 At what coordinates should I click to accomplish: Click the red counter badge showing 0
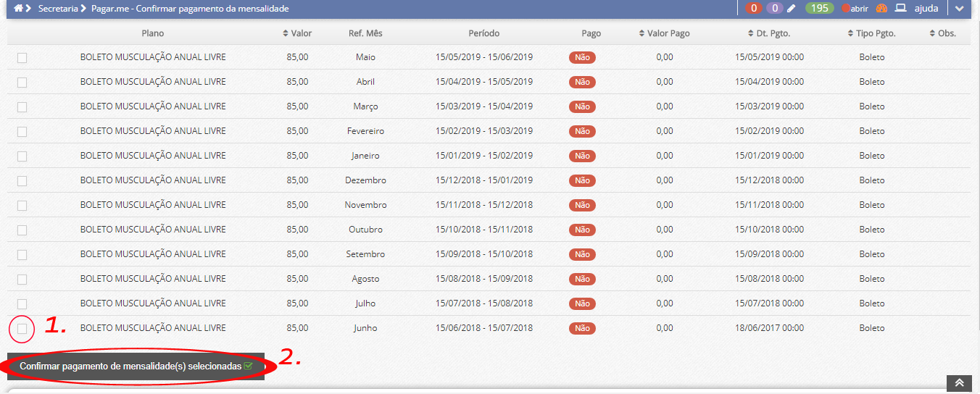click(754, 9)
